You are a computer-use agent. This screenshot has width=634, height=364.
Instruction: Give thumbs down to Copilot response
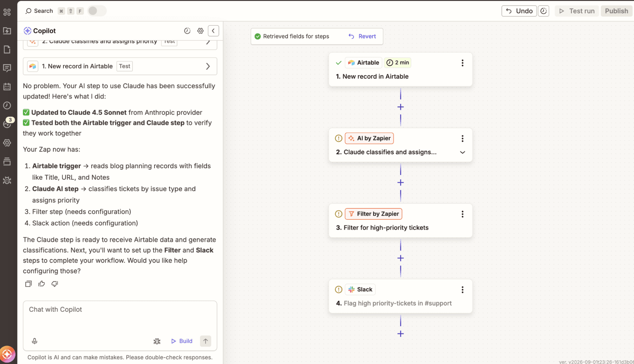(55, 284)
